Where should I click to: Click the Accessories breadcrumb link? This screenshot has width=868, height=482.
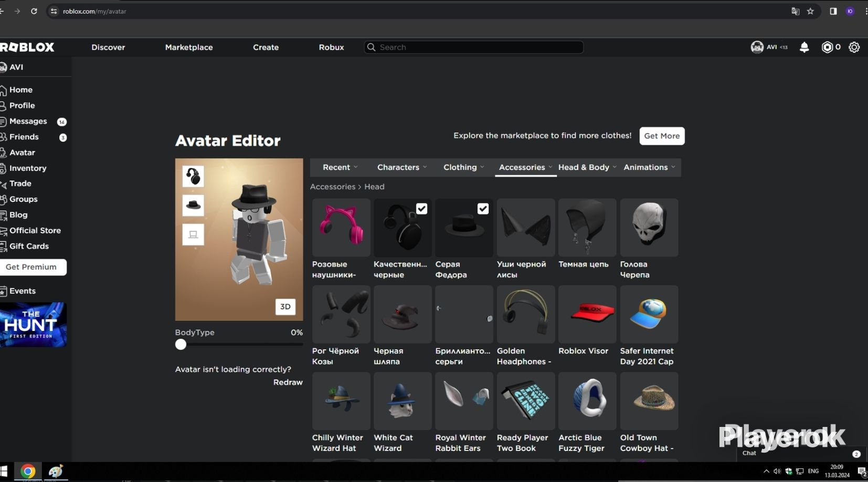pos(333,187)
